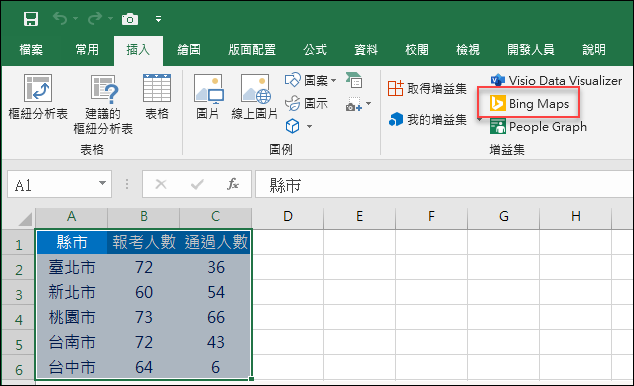Select column H header
The width and height of the screenshot is (634, 386).
(575, 217)
